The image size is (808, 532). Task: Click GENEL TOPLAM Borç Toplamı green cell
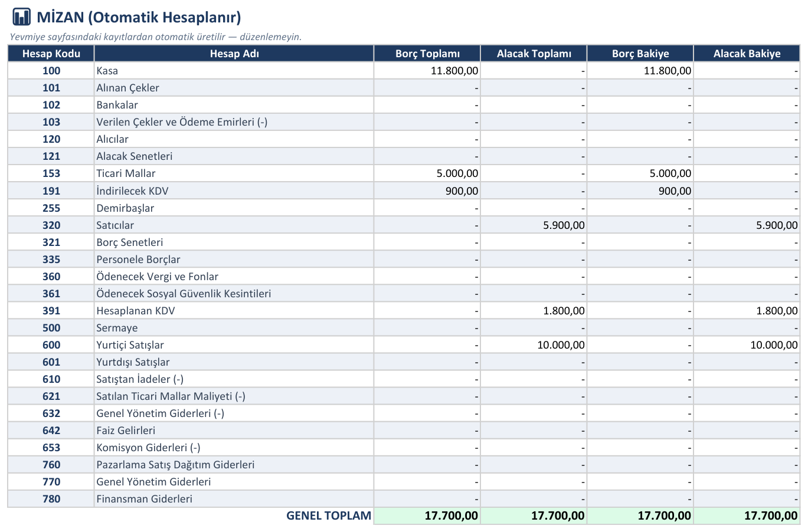pyautogui.click(x=427, y=516)
